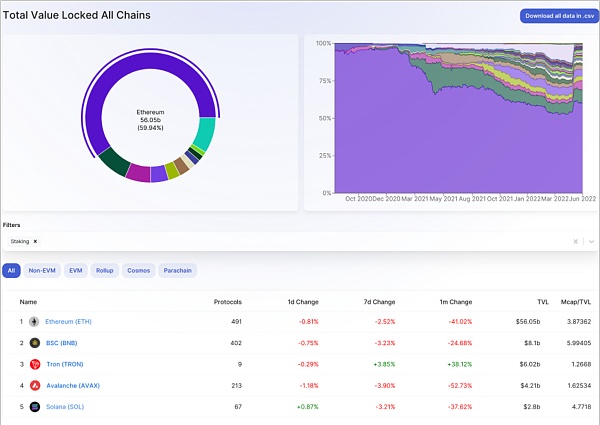Viewport: 600px width, 425px height.
Task: Click Avalanche's 1m change -52.73%
Action: [460, 385]
